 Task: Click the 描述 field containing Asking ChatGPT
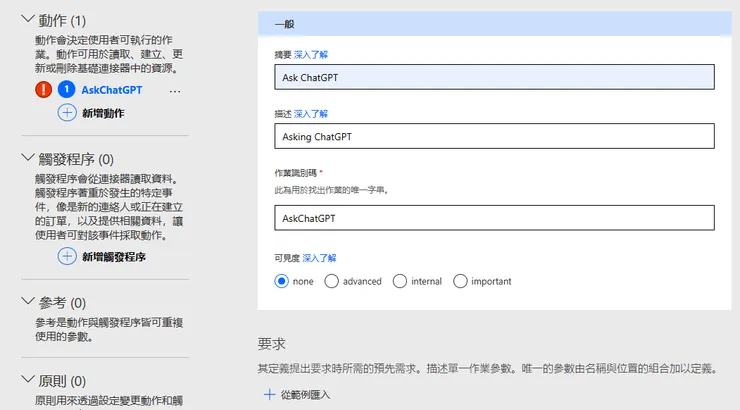click(494, 136)
